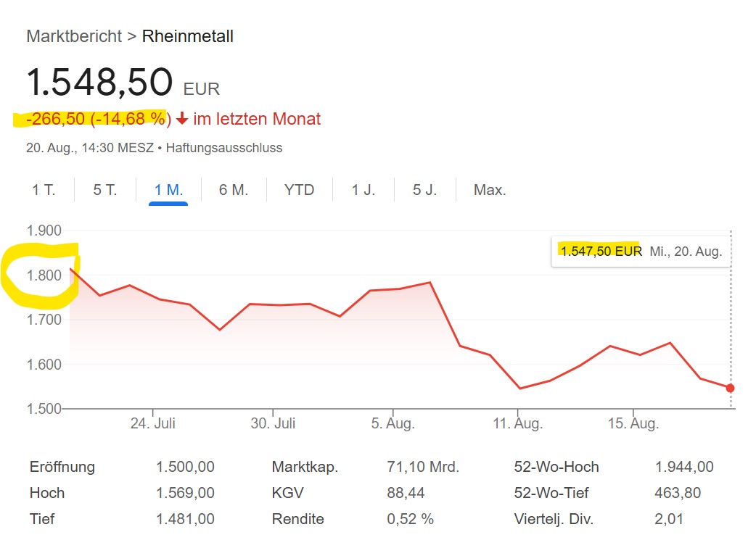Click the Tief label
This screenshot has height=548, width=756.
coord(42,518)
